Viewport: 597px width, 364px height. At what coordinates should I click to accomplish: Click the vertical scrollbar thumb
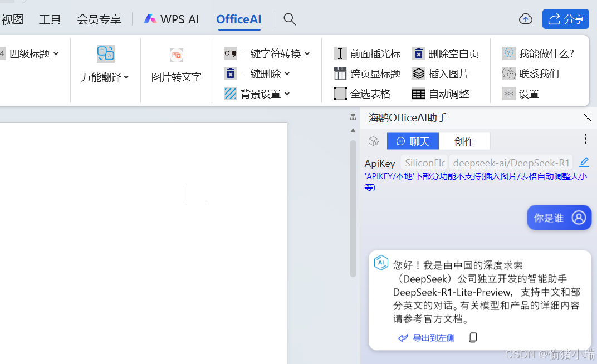[x=353, y=209]
